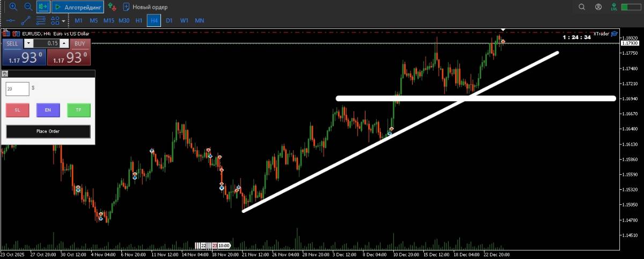Click the red-green trade arrows icon
The height and width of the screenshot is (259, 644).
[112, 7]
